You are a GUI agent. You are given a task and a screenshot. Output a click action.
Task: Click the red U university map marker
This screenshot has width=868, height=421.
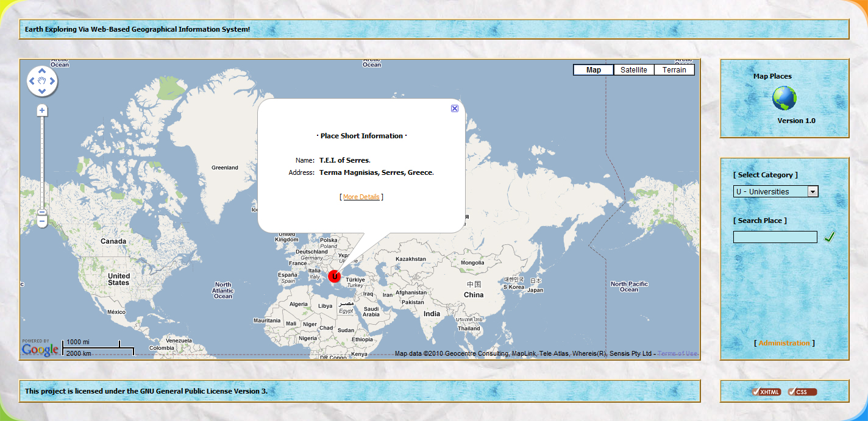click(334, 277)
